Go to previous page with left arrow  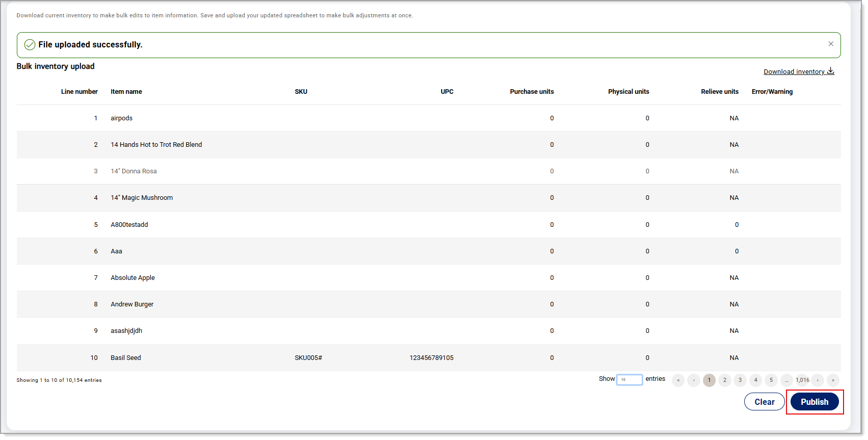(694, 380)
